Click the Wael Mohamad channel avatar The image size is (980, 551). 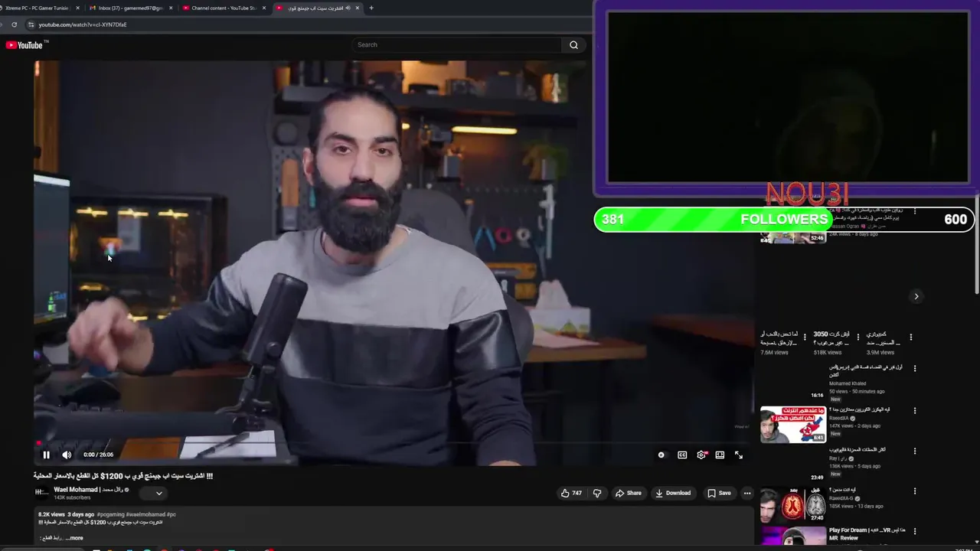[42, 493]
